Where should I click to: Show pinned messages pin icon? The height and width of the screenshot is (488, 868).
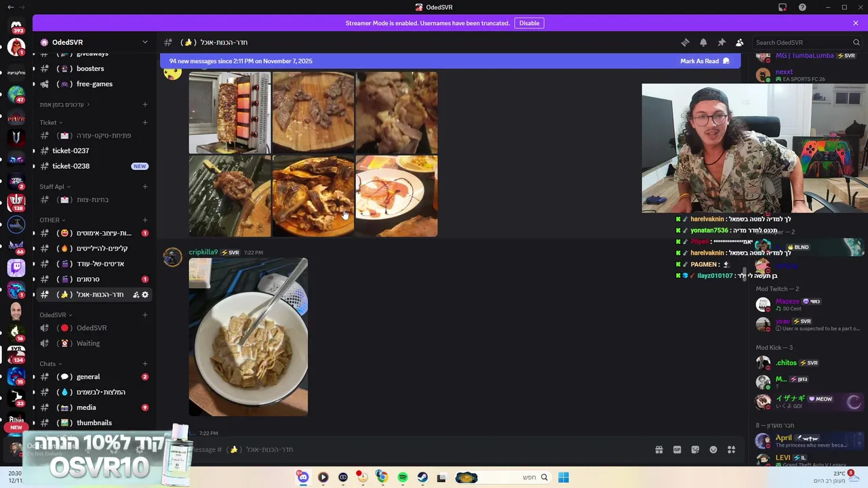[x=722, y=42]
